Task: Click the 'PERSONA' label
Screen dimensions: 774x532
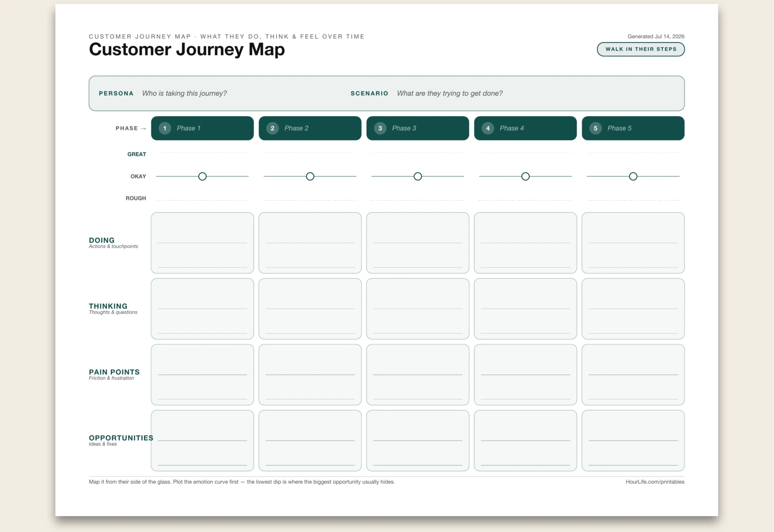Action: pos(116,93)
